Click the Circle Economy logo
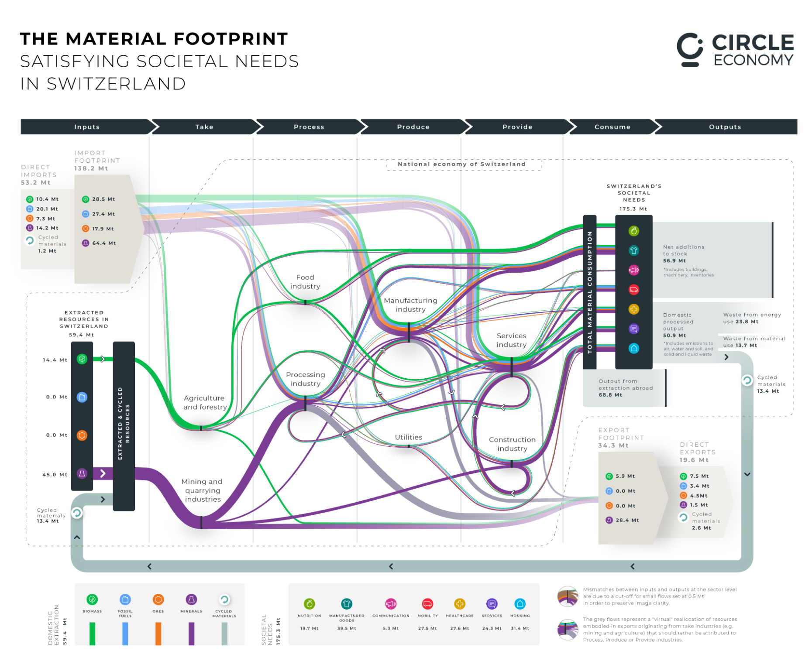Screen dimensions: 812x668 click(x=735, y=50)
